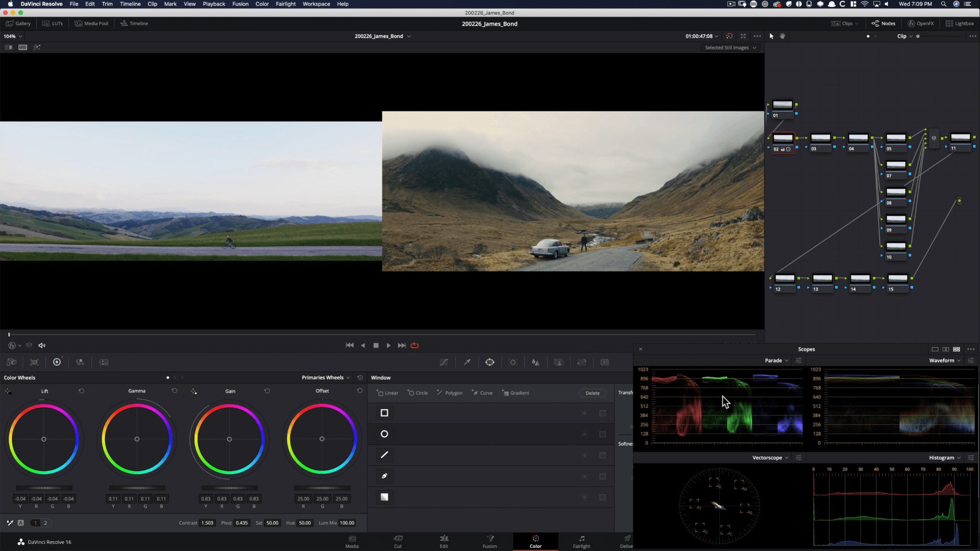Switch scopes to single view layout
Image resolution: width=980 pixels, height=551 pixels.
[935, 349]
